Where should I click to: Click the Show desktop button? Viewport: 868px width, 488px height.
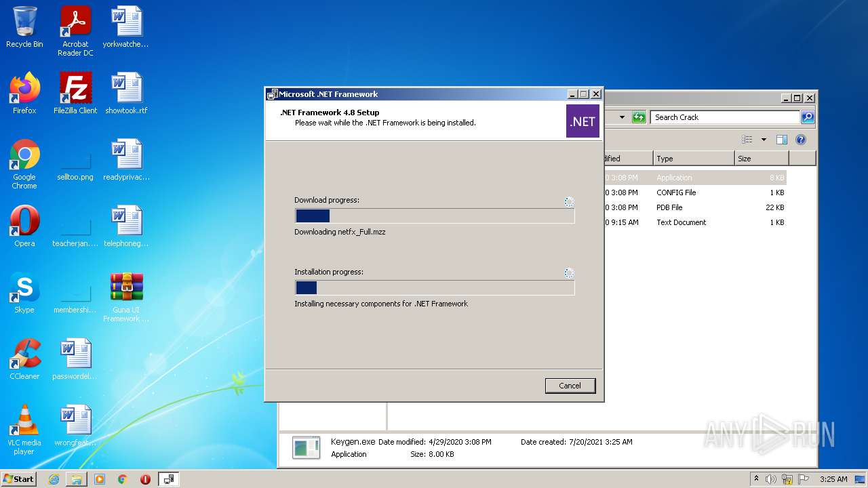coord(861,479)
